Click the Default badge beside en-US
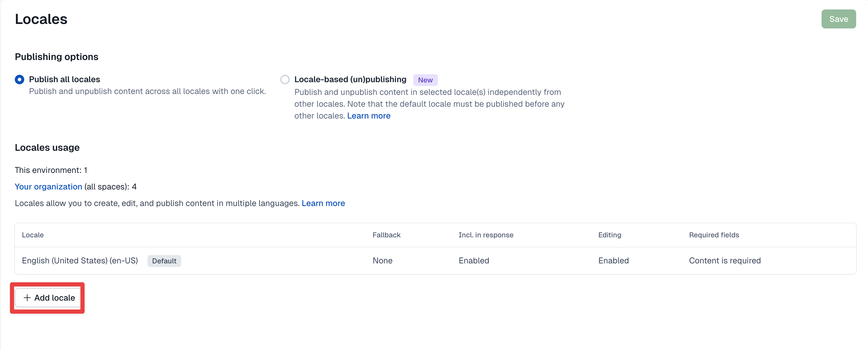Screen dimensions: 868x350 [x=164, y=261]
